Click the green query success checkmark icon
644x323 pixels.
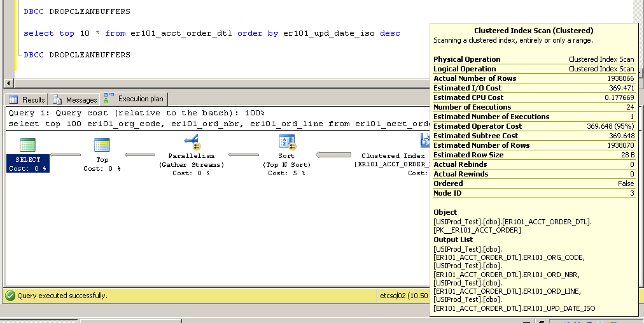coord(10,296)
